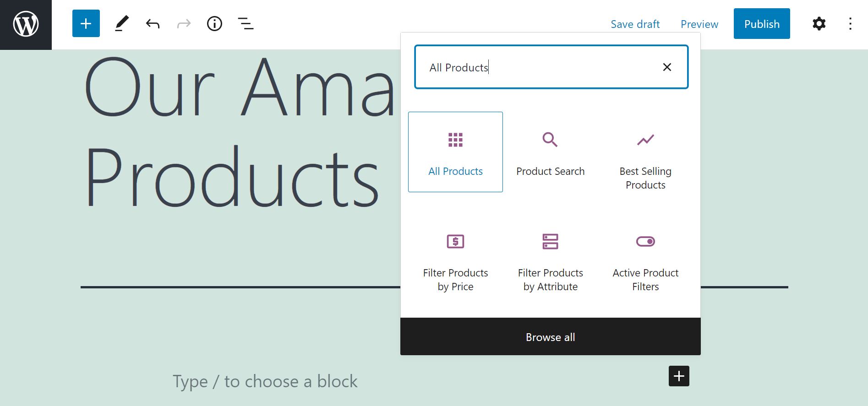Open the Options three-dot menu
Image resolution: width=868 pixels, height=406 pixels.
(850, 23)
